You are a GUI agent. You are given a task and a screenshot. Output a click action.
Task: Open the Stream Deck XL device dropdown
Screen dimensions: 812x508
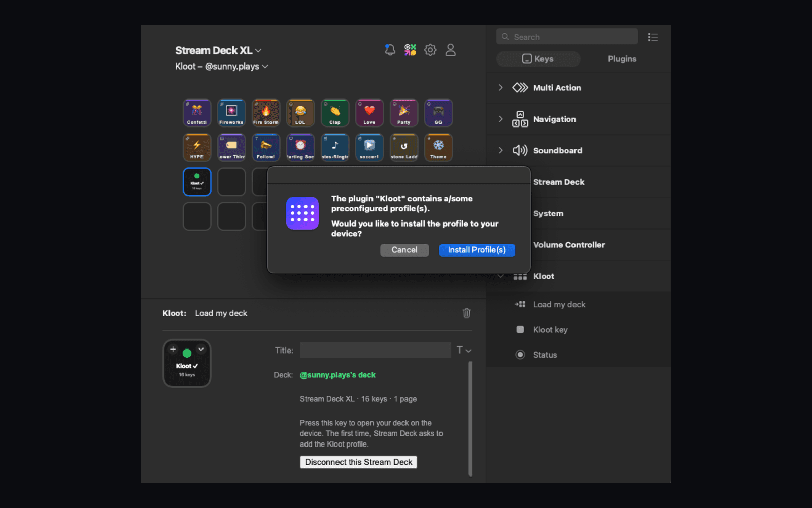[x=218, y=50]
